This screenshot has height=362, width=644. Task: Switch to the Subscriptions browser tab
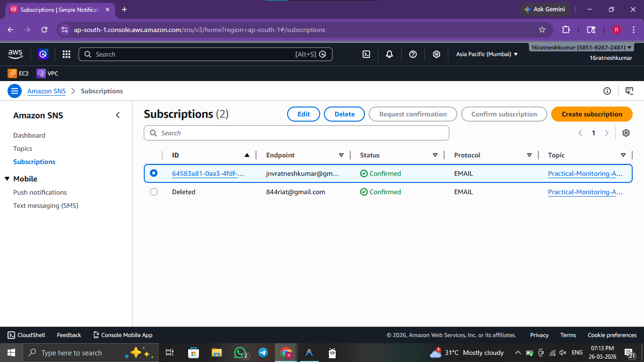(59, 9)
